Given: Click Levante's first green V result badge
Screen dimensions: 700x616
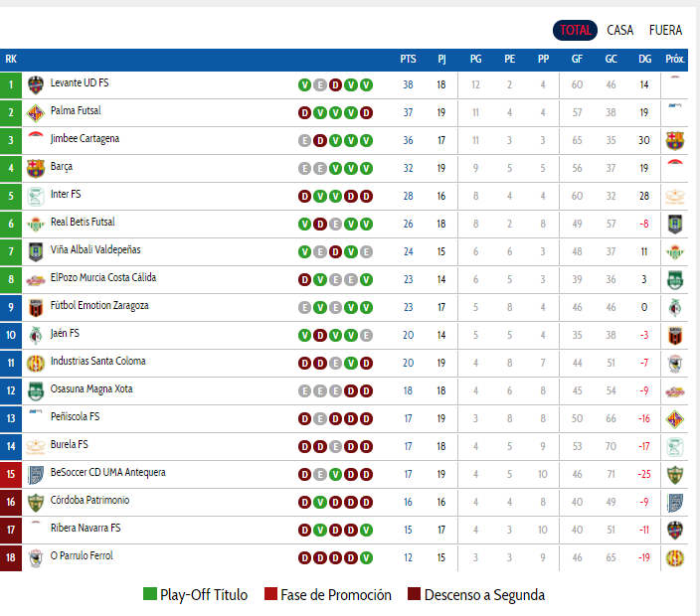Looking at the screenshot, I should [304, 84].
